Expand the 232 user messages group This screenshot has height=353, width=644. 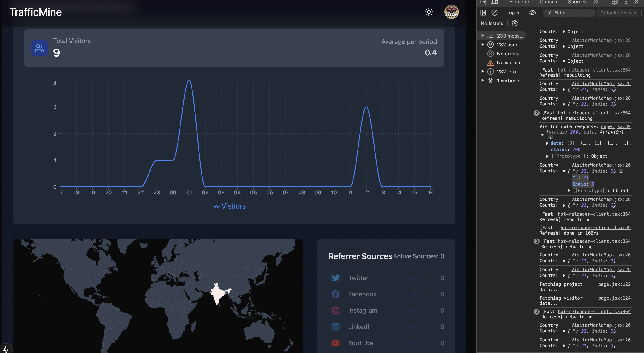coord(483,45)
